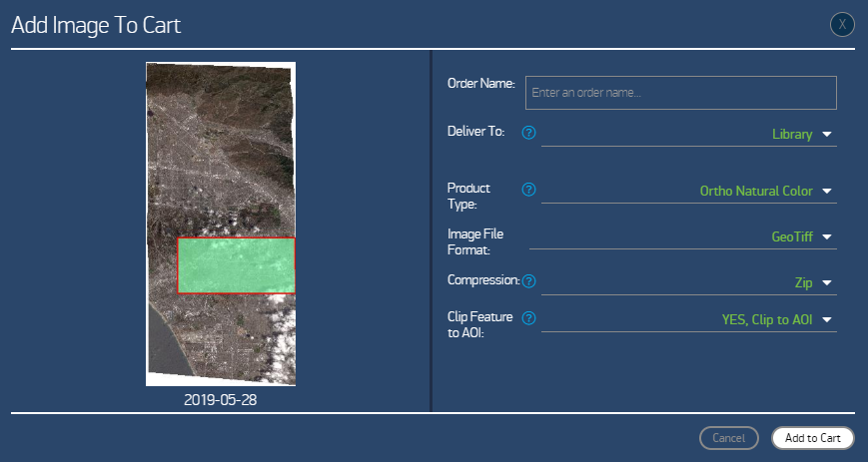Open the Zip compression dropdown
868x462 pixels.
tap(688, 283)
